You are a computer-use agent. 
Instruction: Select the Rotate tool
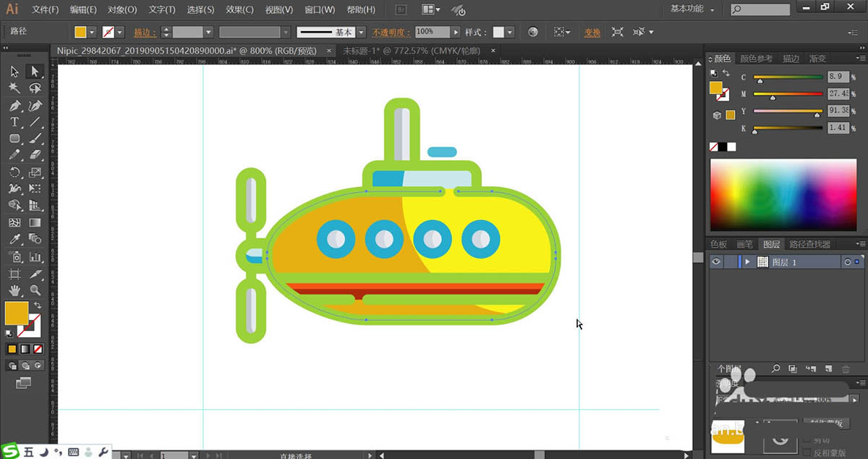pos(14,172)
